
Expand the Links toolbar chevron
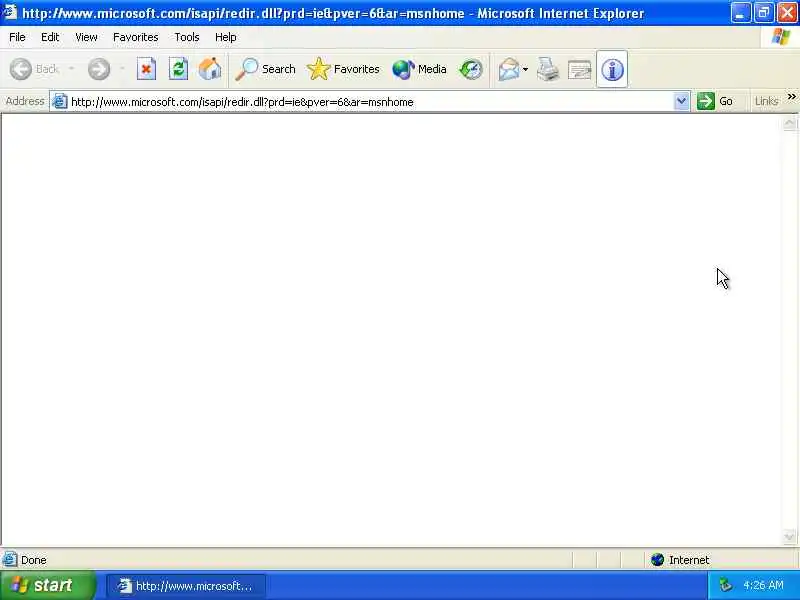(791, 96)
